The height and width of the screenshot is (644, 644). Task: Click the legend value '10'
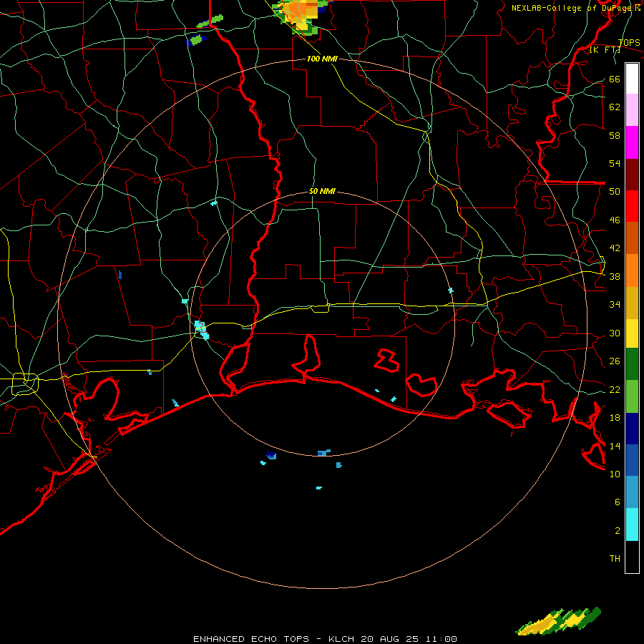click(x=615, y=474)
